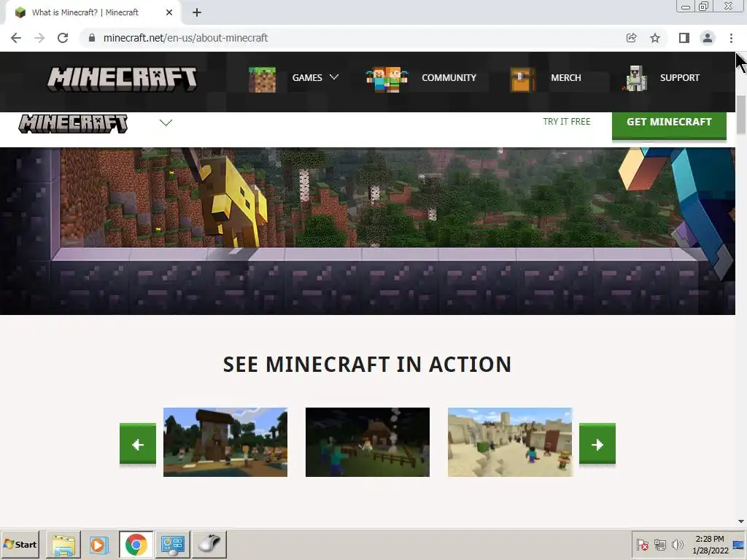Click the Get Minecraft button

(x=669, y=125)
